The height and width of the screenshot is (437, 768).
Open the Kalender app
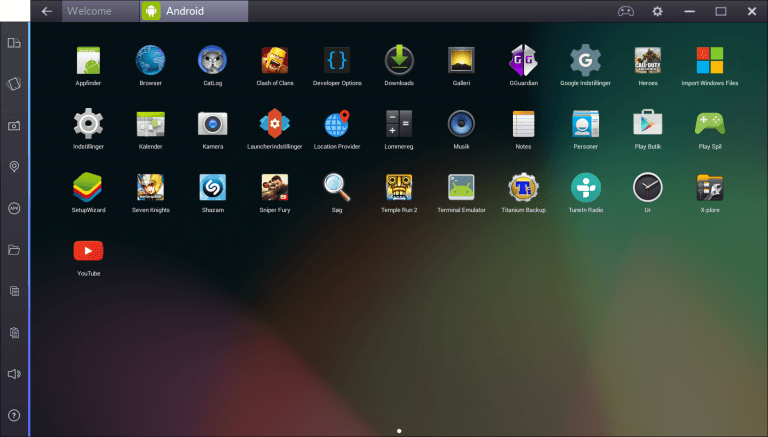(150, 123)
